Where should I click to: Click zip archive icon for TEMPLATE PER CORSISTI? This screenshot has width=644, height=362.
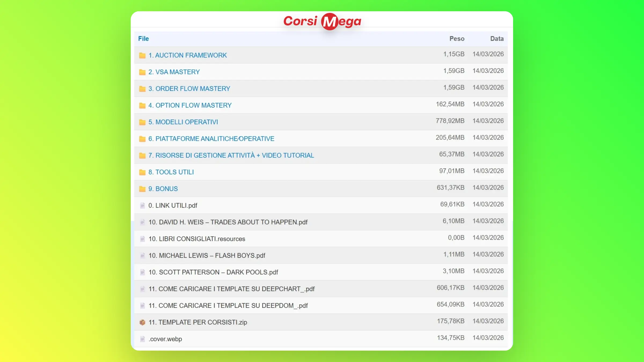coord(142,322)
